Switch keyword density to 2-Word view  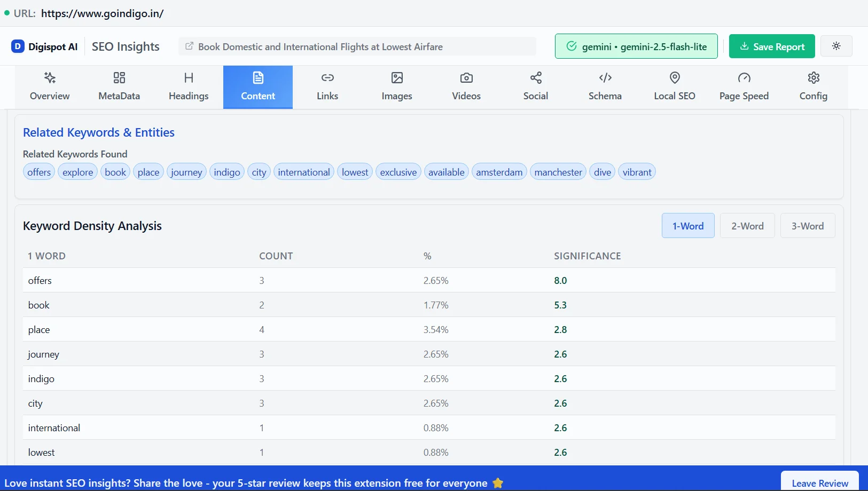pos(747,225)
